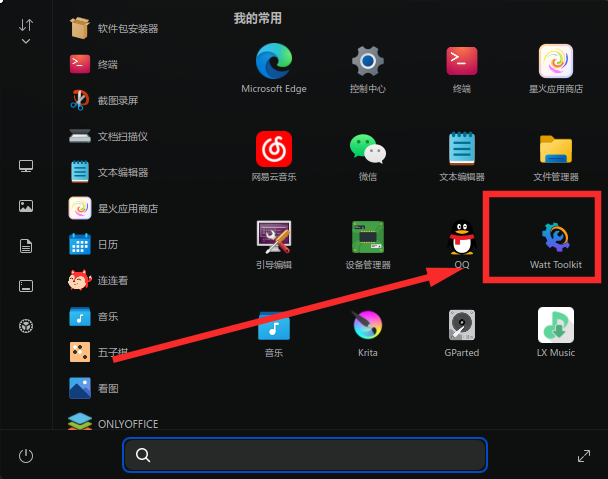Focus the launcher search field
608x479 pixels.
pos(305,455)
